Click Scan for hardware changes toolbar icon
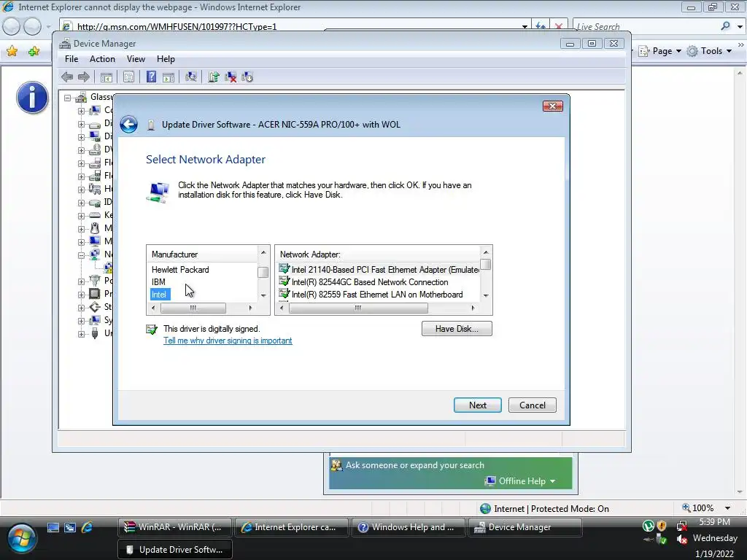The height and width of the screenshot is (560, 747). pos(191,77)
